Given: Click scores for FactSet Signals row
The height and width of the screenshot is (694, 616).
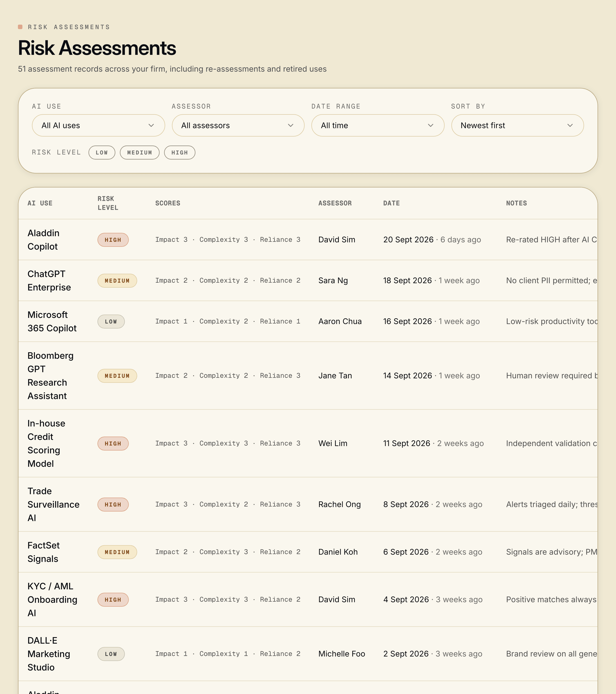Looking at the screenshot, I should [x=228, y=552].
